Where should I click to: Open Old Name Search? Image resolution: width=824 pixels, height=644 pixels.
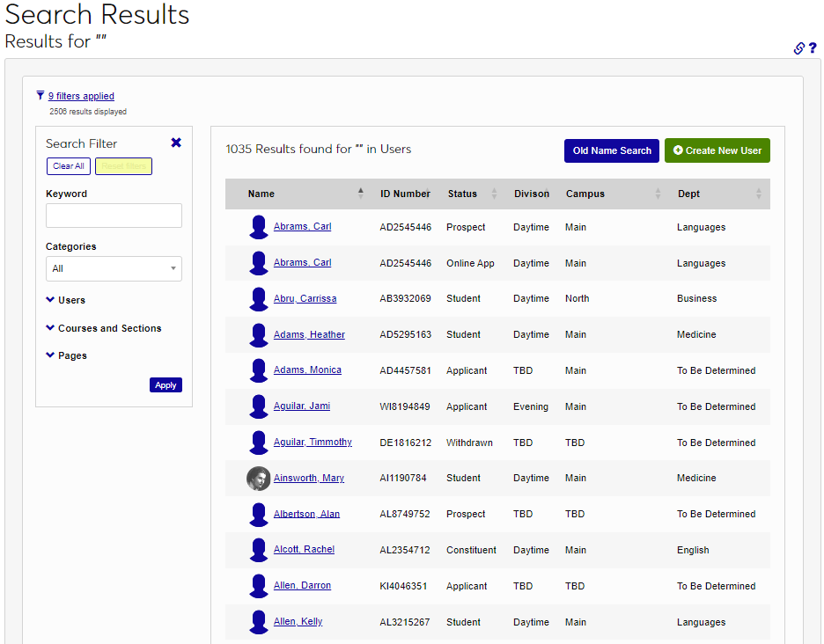coord(611,150)
